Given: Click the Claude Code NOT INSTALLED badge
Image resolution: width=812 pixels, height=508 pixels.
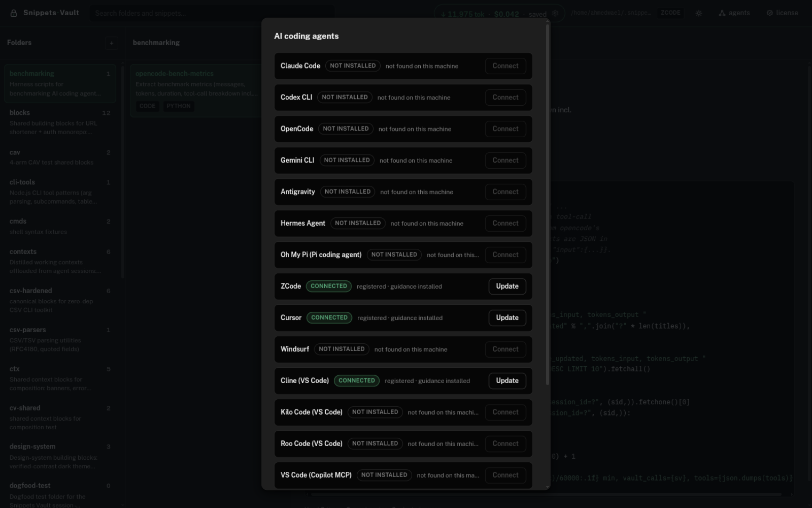Looking at the screenshot, I should tap(353, 66).
